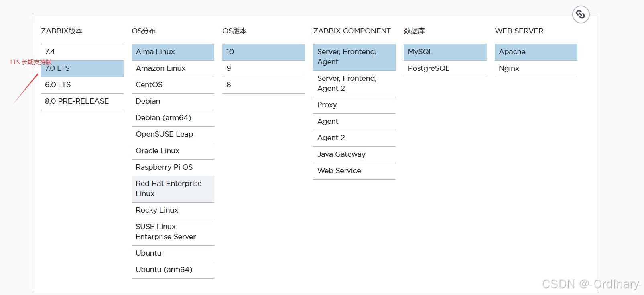Pick the 8.0 PRE-RELEASE version

point(82,101)
